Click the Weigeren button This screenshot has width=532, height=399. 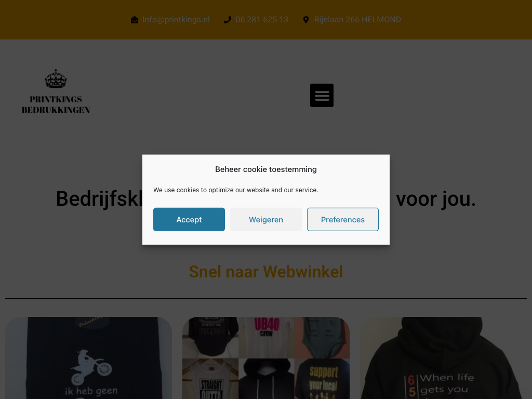coord(266,220)
